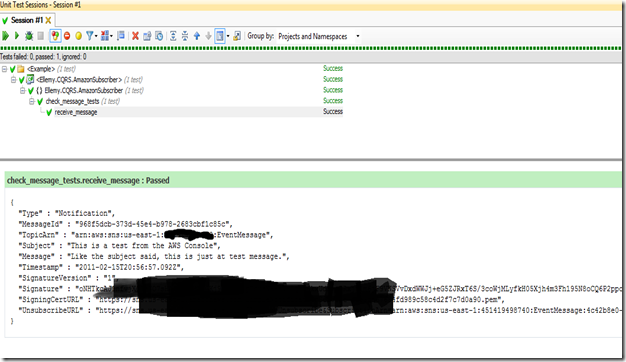Image resolution: width=626 pixels, height=362 pixels.
Task: Collapse the Ellemy.CQRS.AmazonSubscriber namespace node
Action: click(x=23, y=91)
